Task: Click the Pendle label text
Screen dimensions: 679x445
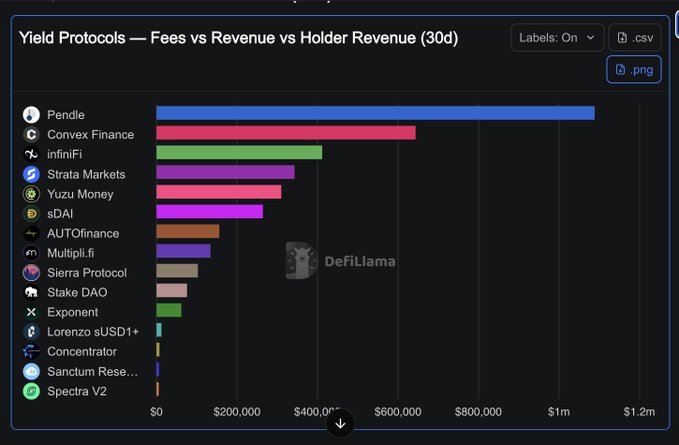Action: [x=66, y=115]
